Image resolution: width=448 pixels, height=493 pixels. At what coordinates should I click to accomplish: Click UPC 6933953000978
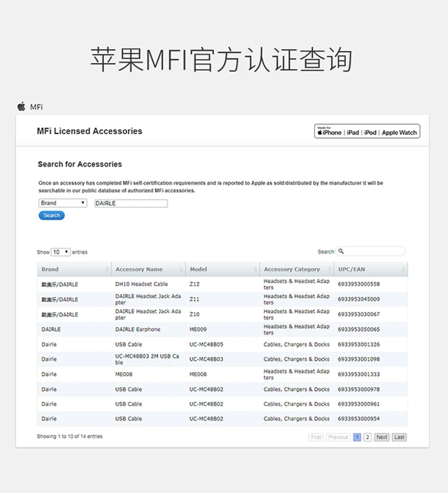tap(358, 389)
